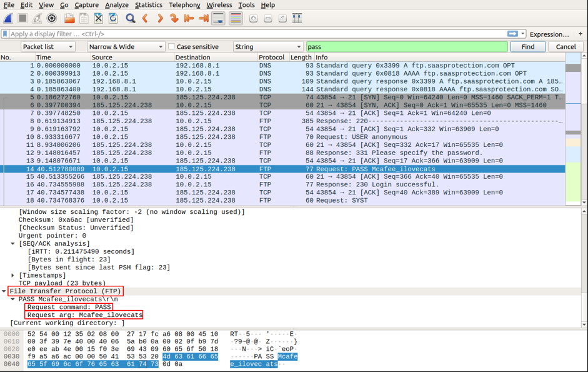This screenshot has height=372, width=588.
Task: Open the Narrow & Wide dropdown
Action: pos(125,47)
